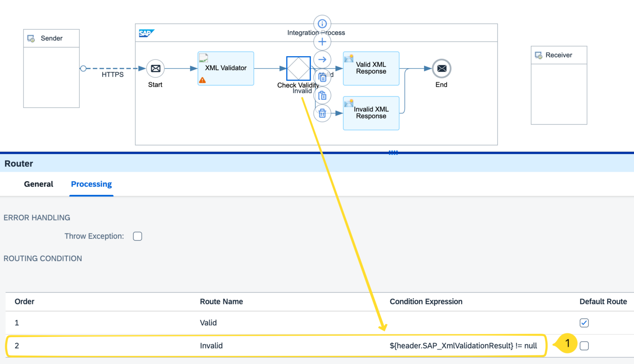Click the Start message event
The width and height of the screenshot is (634, 364).
click(x=155, y=69)
